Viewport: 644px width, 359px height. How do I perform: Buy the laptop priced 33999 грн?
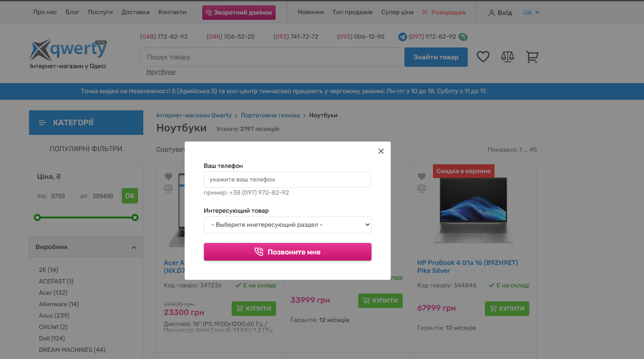click(380, 301)
